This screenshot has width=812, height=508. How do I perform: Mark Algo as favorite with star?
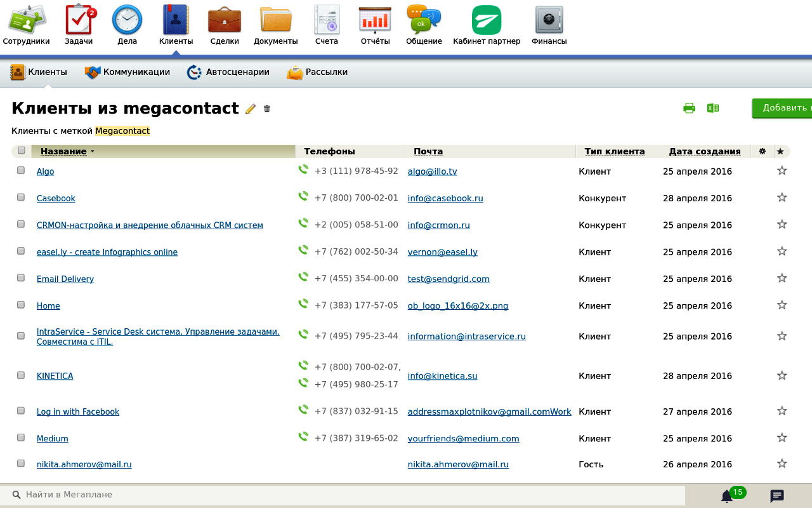pos(782,170)
